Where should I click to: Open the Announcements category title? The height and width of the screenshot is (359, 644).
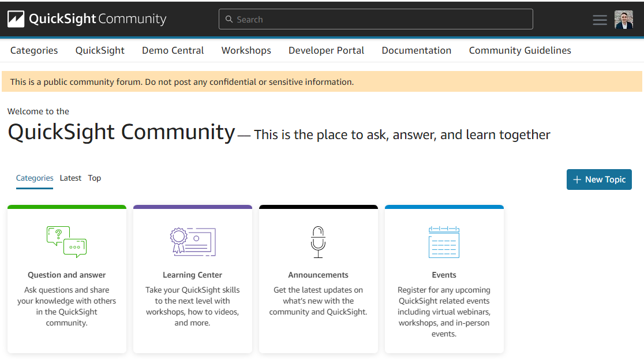pos(319,275)
